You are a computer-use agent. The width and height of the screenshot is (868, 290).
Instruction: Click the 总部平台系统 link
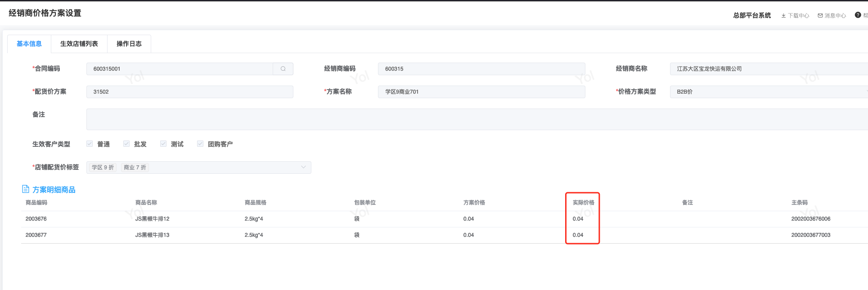point(752,15)
